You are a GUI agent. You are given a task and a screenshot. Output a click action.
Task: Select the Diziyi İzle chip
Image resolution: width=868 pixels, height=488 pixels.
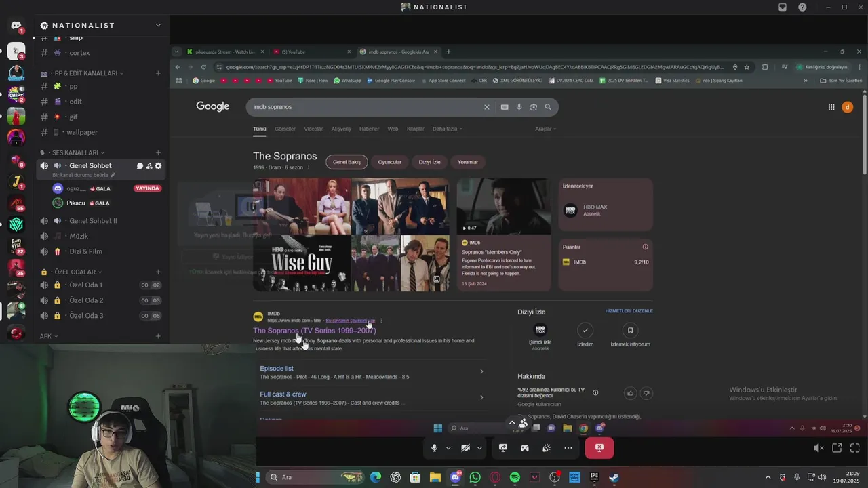point(429,162)
